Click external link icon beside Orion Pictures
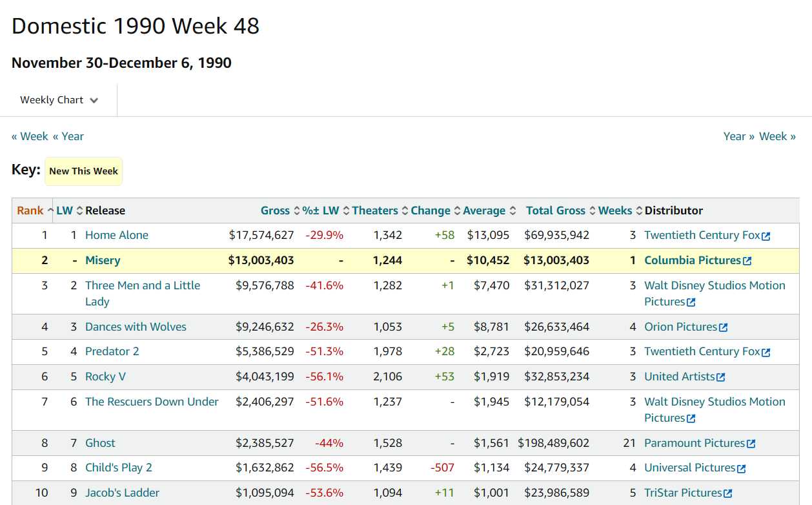812x505 pixels. (723, 327)
